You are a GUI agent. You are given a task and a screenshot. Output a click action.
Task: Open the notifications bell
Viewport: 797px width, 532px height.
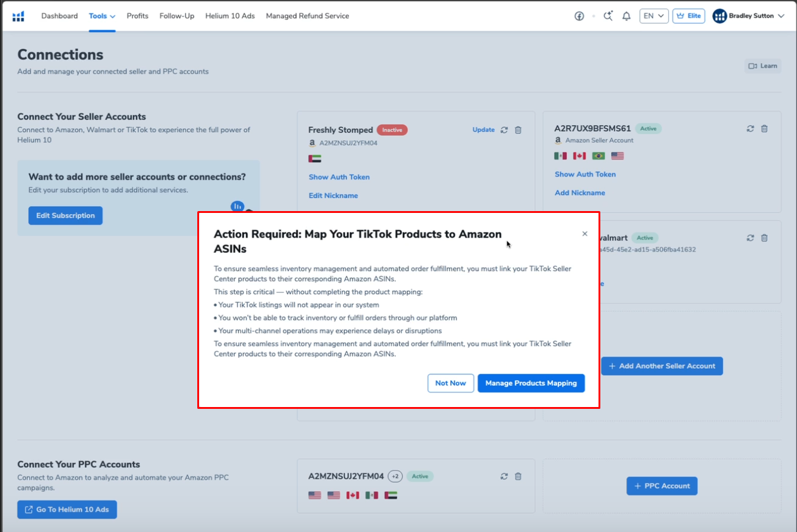[626, 16]
